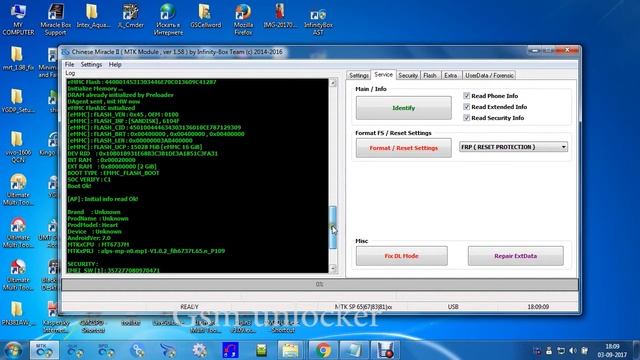
Task: Click the network tray icon
Action: click(561, 351)
